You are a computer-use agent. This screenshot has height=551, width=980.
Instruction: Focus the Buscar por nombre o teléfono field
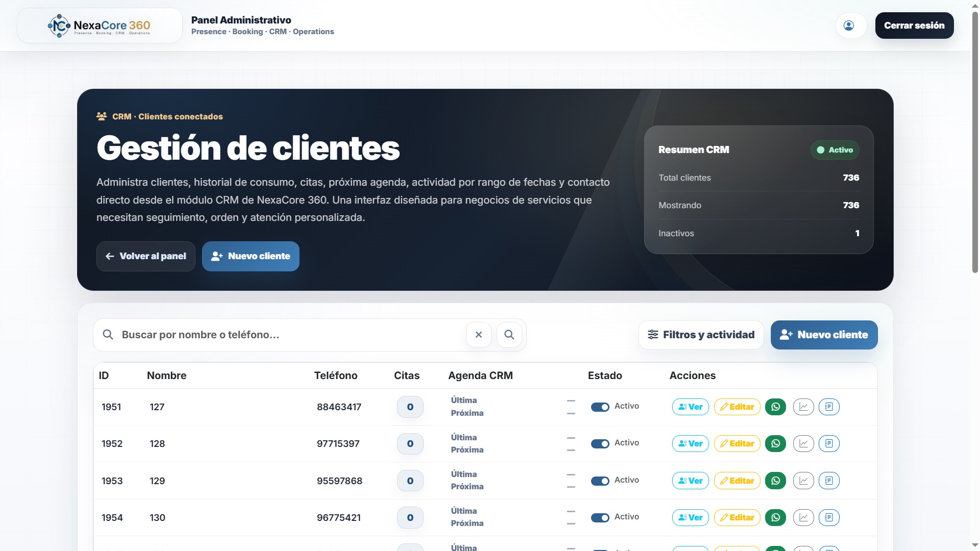(291, 335)
